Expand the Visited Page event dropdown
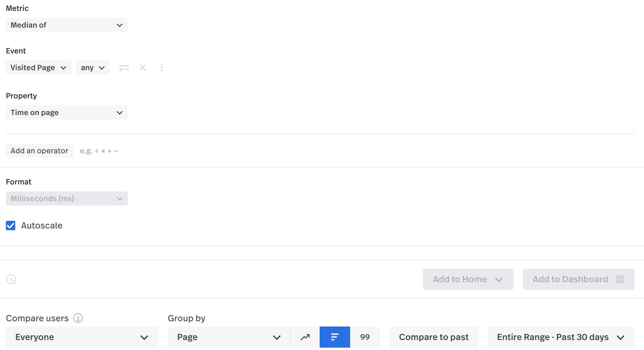The width and height of the screenshot is (644, 350). [x=38, y=68]
